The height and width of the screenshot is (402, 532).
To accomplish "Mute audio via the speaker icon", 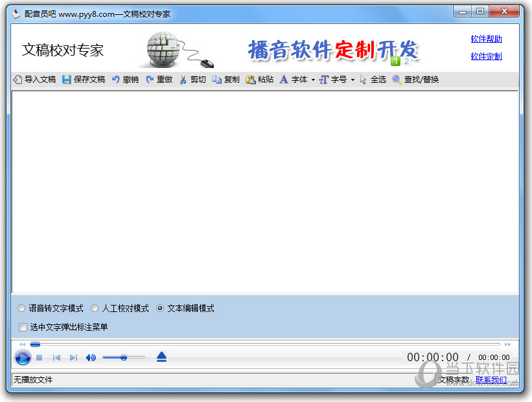I will pos(91,357).
